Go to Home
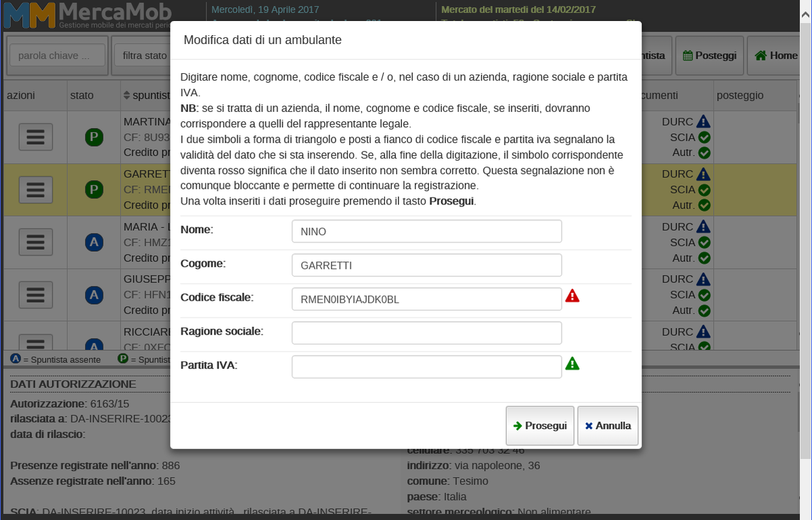812x520 pixels. 776,56
